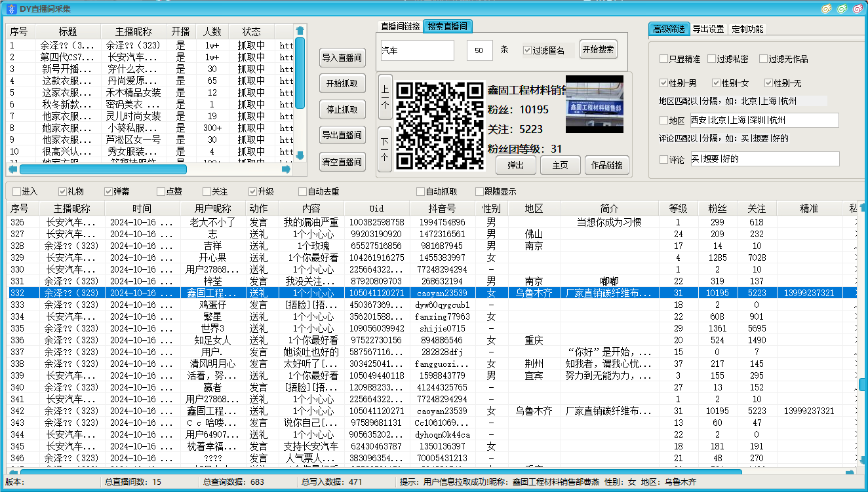Screen dimensions: 868x492
Task: Click phone number 13999237321 in row 342
Action: pos(809,411)
